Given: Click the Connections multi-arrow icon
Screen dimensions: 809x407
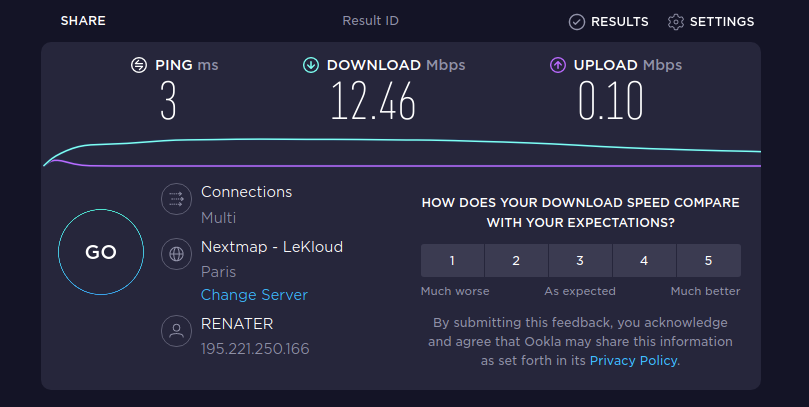Looking at the screenshot, I should tap(176, 199).
